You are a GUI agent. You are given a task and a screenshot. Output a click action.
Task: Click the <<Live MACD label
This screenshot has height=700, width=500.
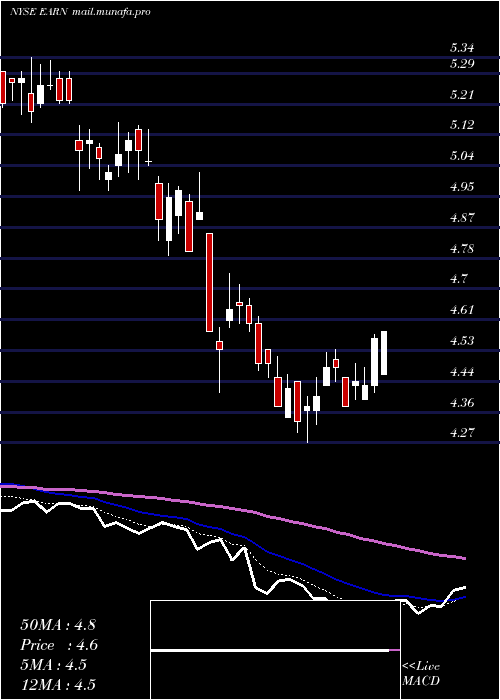[x=421, y=673]
